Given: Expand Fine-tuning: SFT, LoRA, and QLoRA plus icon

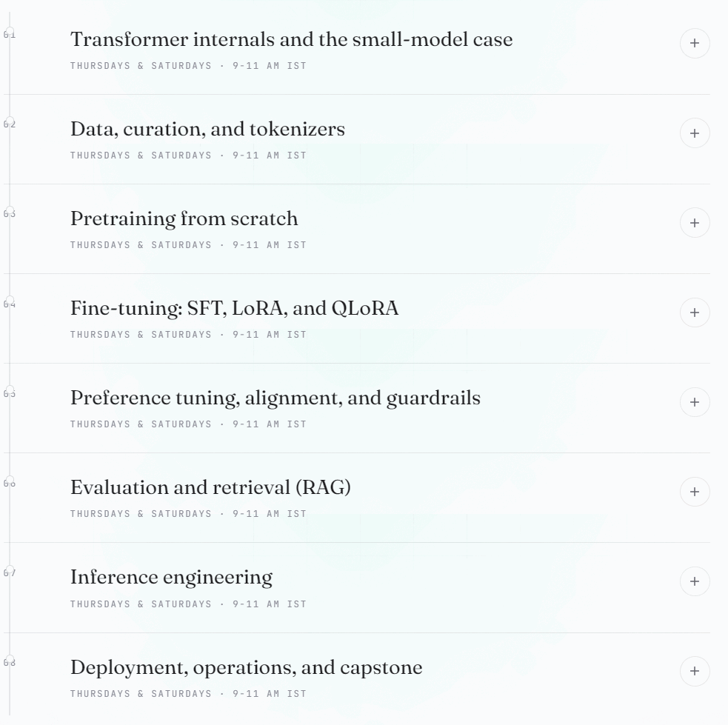Looking at the screenshot, I should point(695,313).
